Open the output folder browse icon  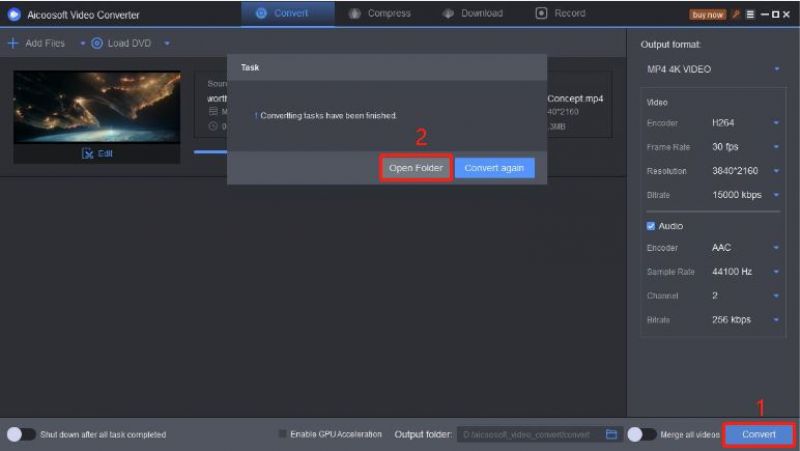click(x=611, y=434)
